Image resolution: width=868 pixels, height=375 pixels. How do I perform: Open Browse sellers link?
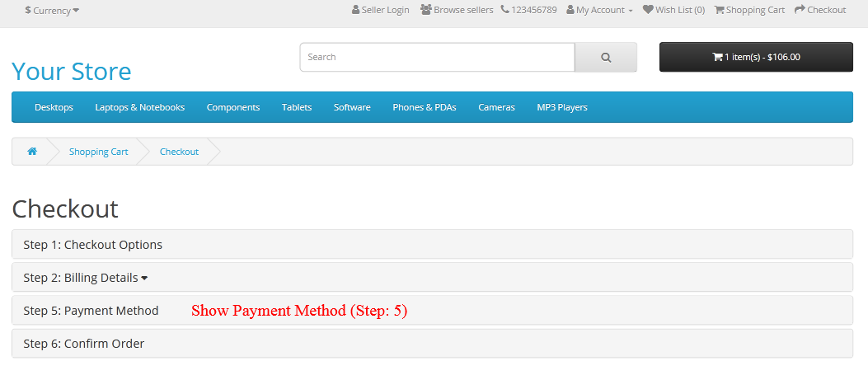pos(457,10)
